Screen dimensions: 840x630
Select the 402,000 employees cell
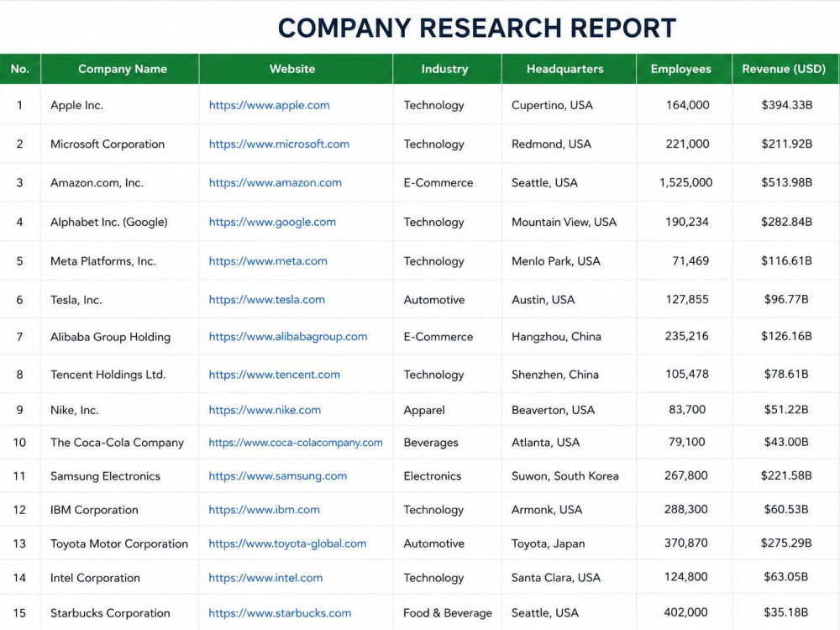684,612
